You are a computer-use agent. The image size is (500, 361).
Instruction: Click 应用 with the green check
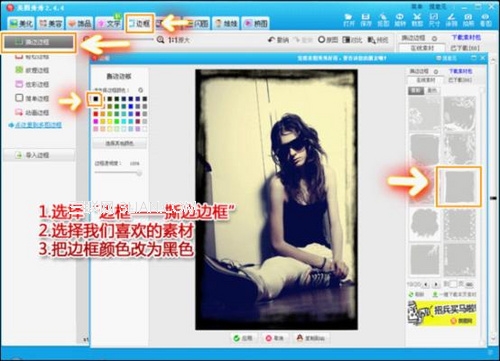pos(243,338)
